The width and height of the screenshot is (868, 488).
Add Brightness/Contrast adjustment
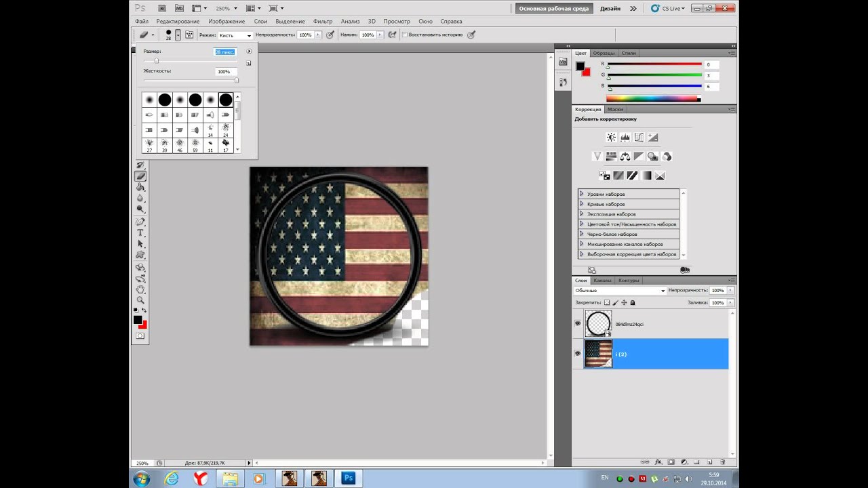coord(611,137)
